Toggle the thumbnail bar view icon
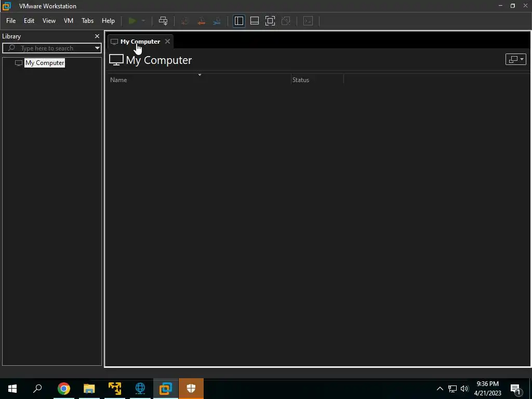This screenshot has height=399, width=532. click(x=255, y=21)
